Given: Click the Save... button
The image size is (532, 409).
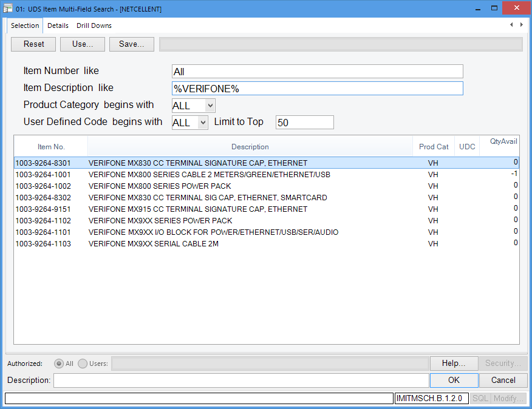Looking at the screenshot, I should [132, 44].
